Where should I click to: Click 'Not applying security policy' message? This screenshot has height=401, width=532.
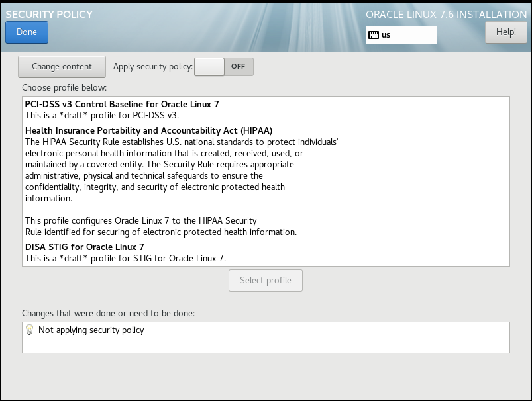click(91, 330)
